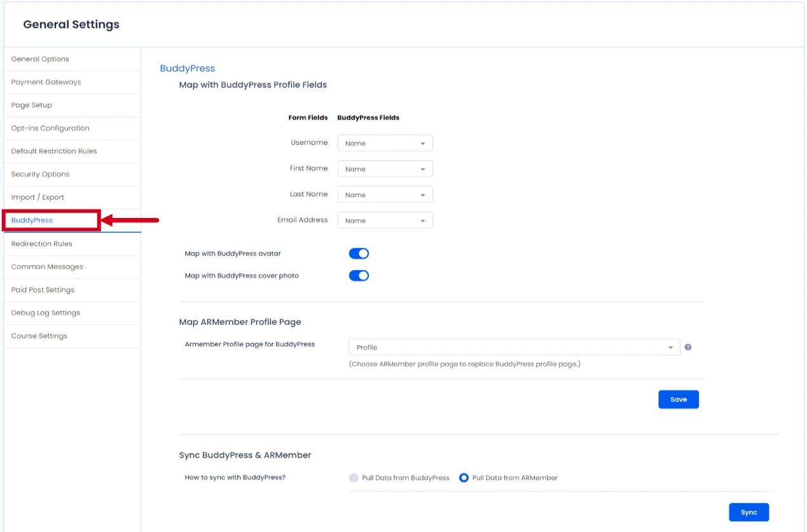Open Username BuddyPress field dropdown

click(385, 143)
